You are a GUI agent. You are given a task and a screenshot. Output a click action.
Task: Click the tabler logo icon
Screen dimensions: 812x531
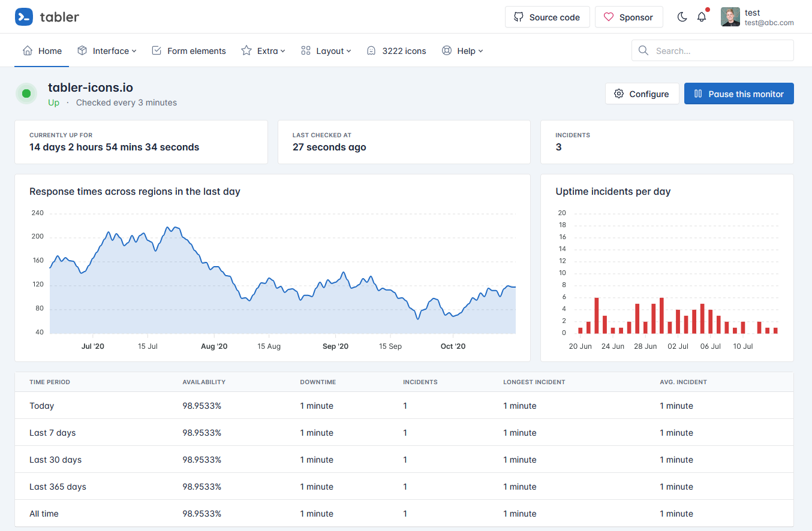(24, 17)
